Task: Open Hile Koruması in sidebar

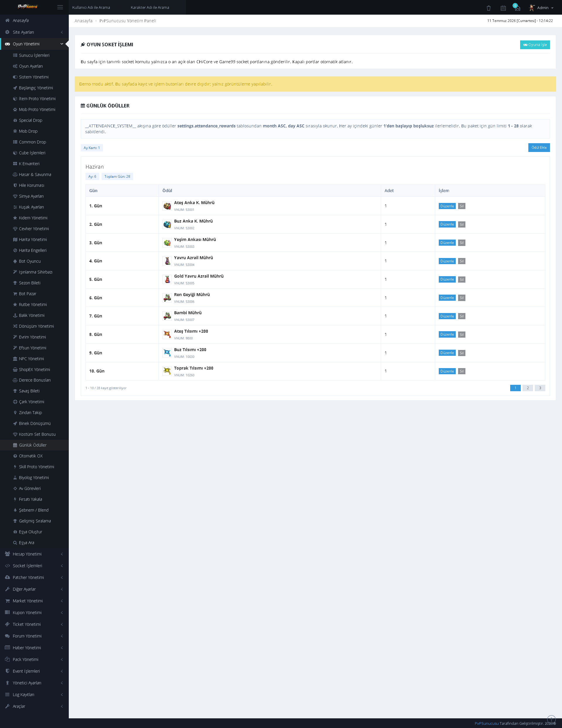Action: coord(34,185)
